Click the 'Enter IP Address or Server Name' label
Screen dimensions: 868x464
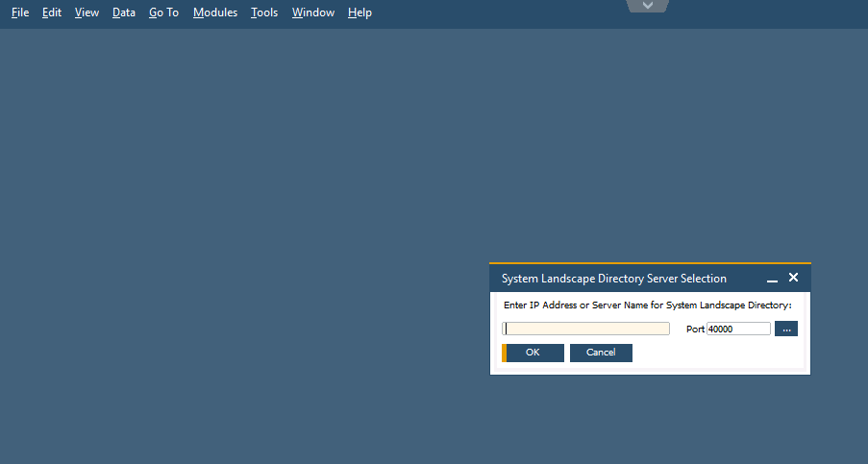click(x=647, y=305)
